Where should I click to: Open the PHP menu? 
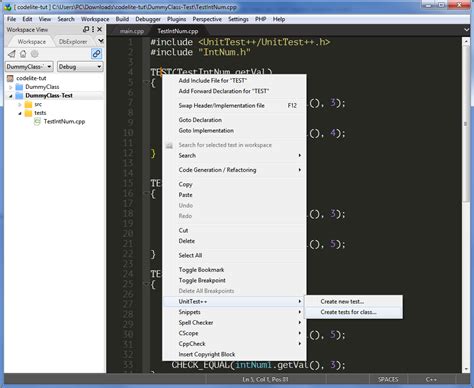click(261, 19)
